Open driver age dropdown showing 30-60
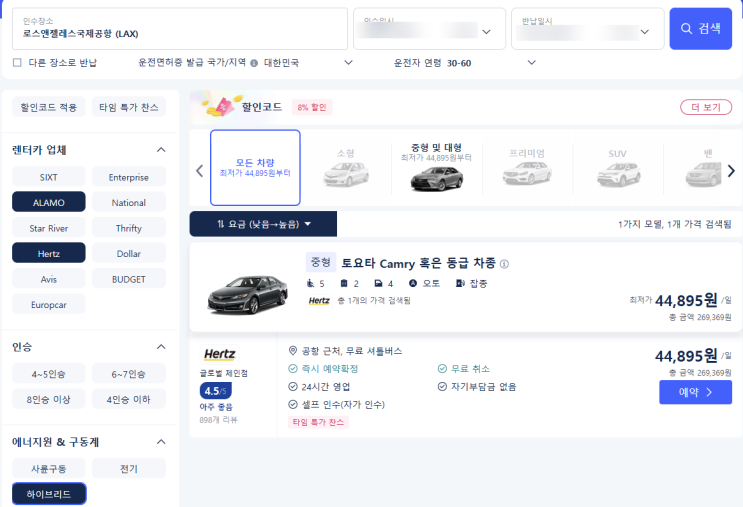 491,63
